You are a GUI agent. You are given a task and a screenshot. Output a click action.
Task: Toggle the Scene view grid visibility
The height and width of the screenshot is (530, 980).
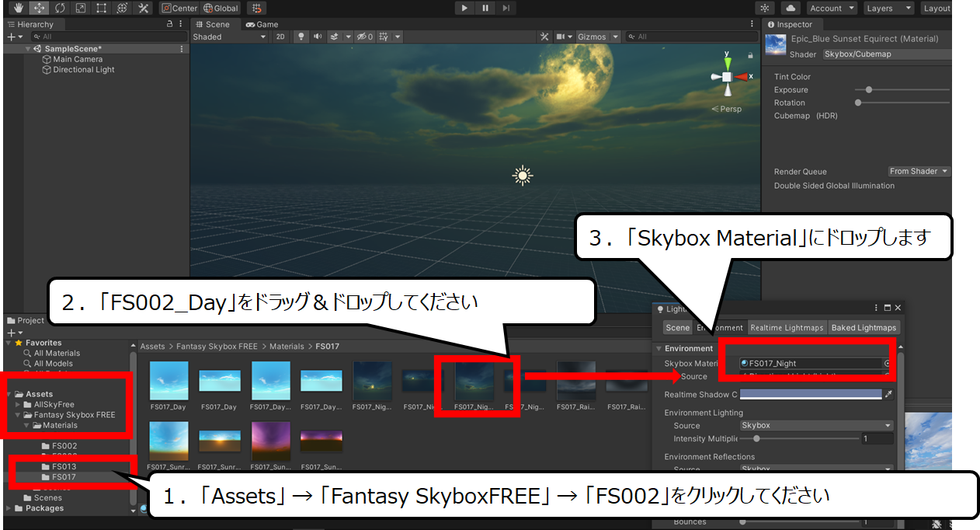(x=384, y=37)
